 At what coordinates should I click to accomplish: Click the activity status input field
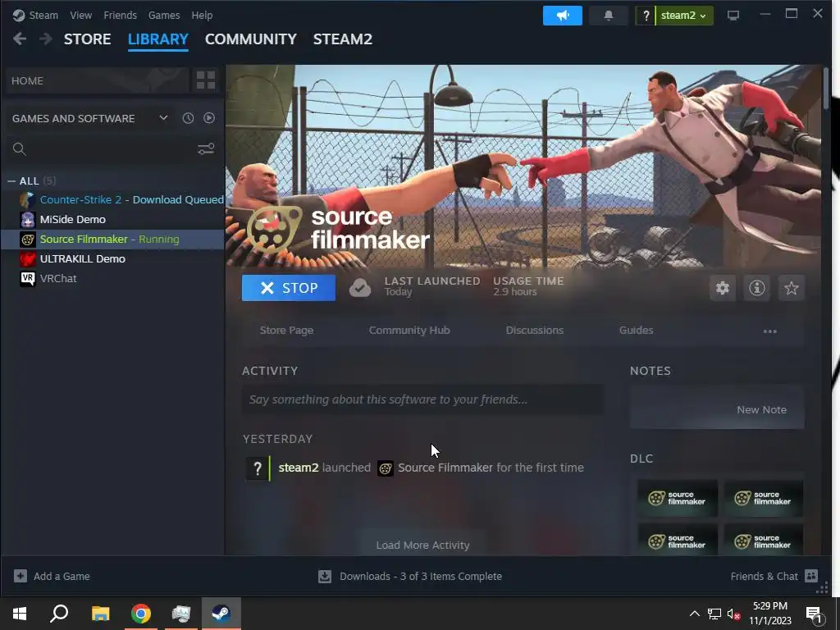pos(422,399)
